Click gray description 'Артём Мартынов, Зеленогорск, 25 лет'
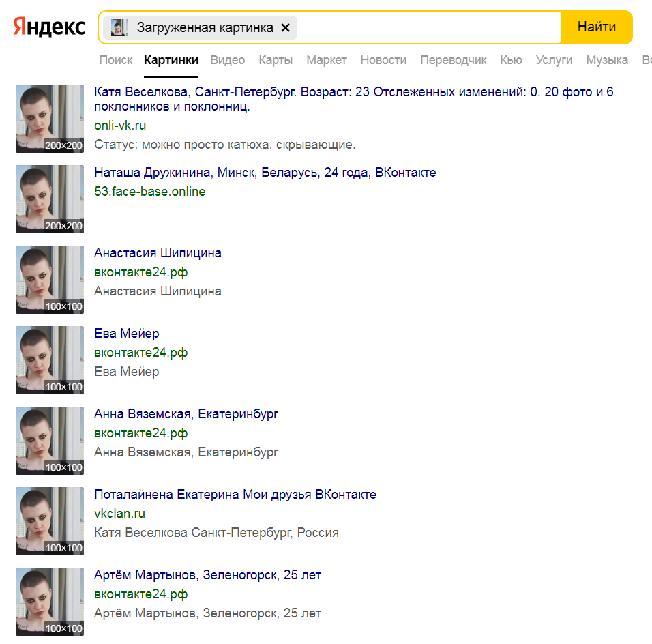The height and width of the screenshot is (644, 652). pyautogui.click(x=207, y=613)
